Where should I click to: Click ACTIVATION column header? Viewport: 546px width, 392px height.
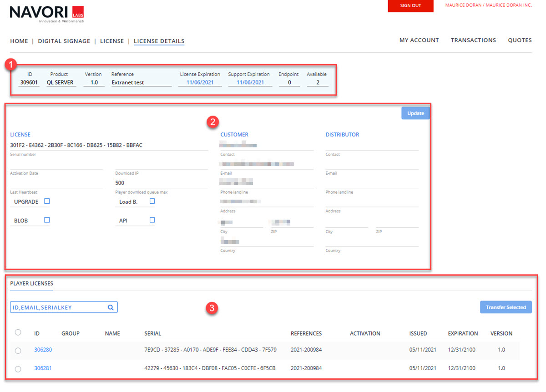coord(365,333)
